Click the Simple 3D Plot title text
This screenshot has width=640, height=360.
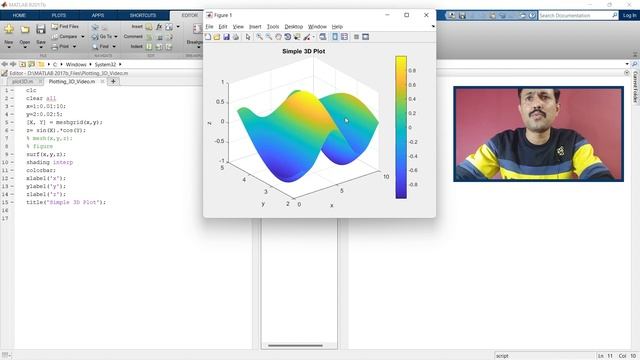304,51
